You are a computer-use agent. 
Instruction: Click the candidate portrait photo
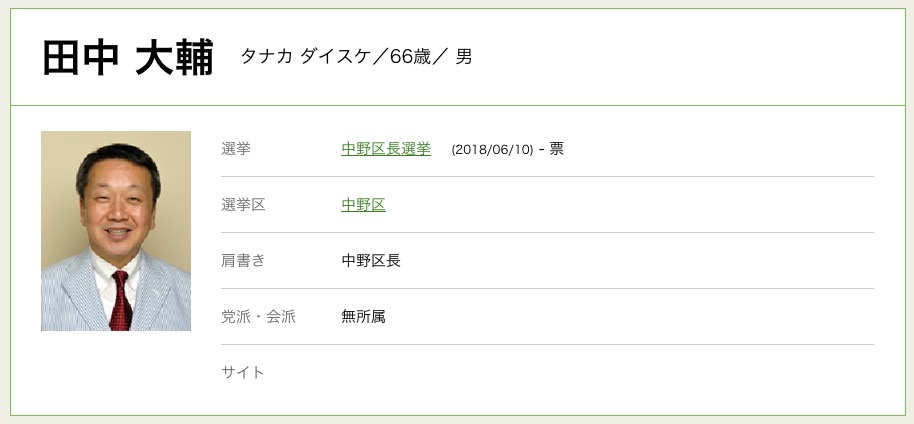click(116, 231)
